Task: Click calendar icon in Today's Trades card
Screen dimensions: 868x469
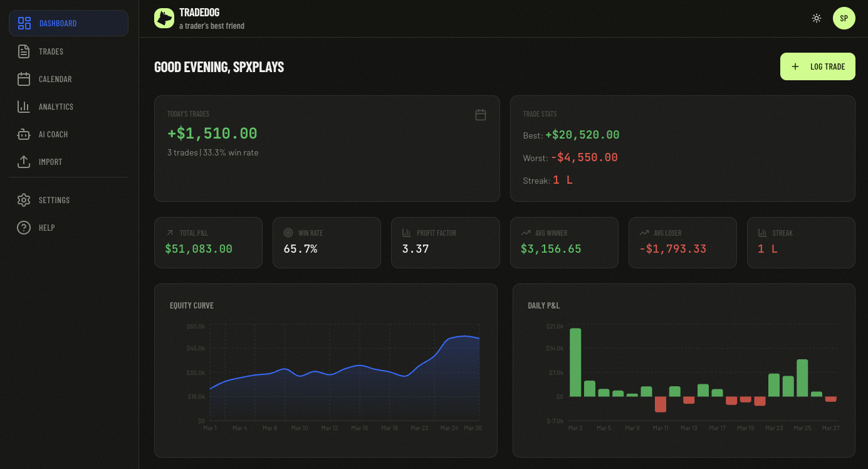Action: [x=481, y=115]
